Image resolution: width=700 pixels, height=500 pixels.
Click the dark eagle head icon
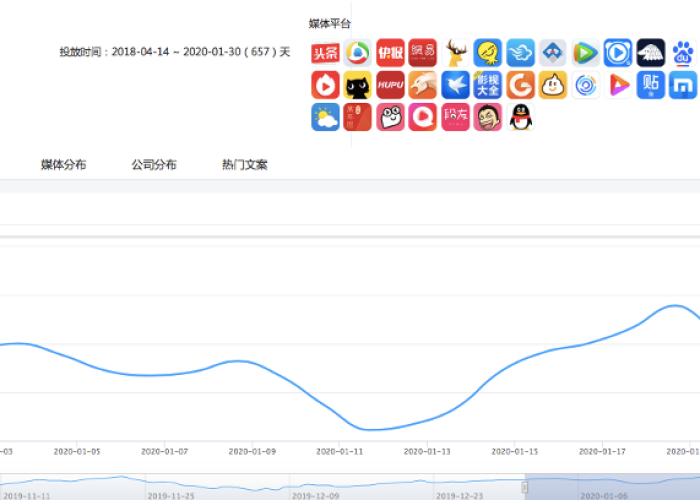(x=651, y=53)
